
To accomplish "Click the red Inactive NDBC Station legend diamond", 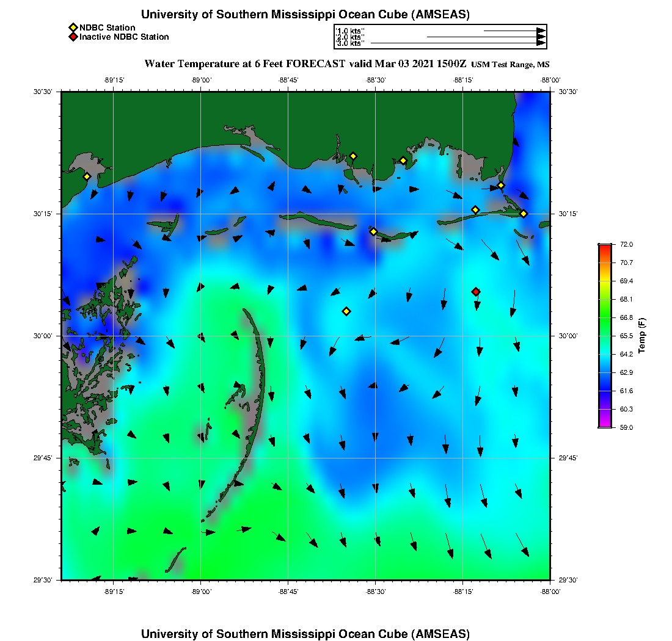I will [73, 37].
